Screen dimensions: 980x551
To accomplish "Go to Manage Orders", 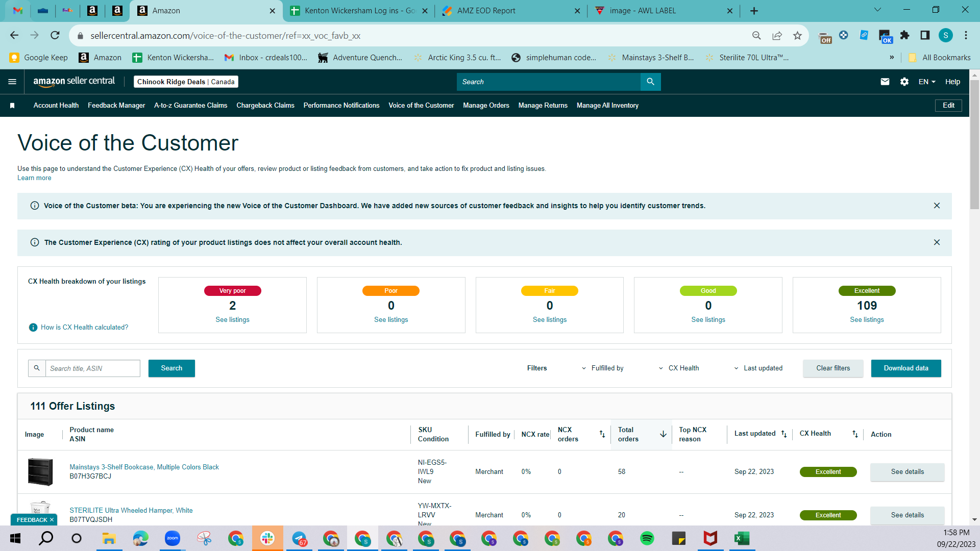I will pyautogui.click(x=486, y=106).
